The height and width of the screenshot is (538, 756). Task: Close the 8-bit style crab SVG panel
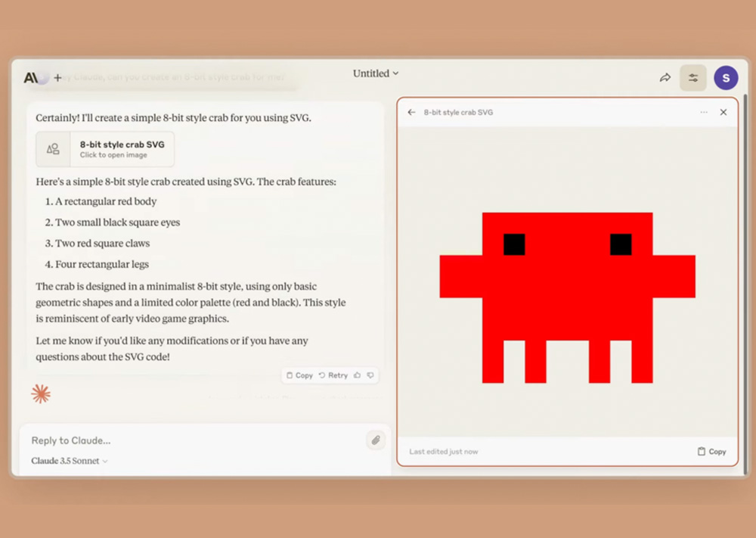[x=723, y=112]
